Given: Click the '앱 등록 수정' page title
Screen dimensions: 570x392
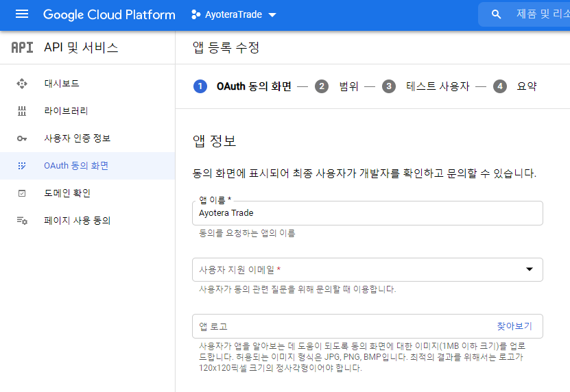Looking at the screenshot, I should pos(226,47).
